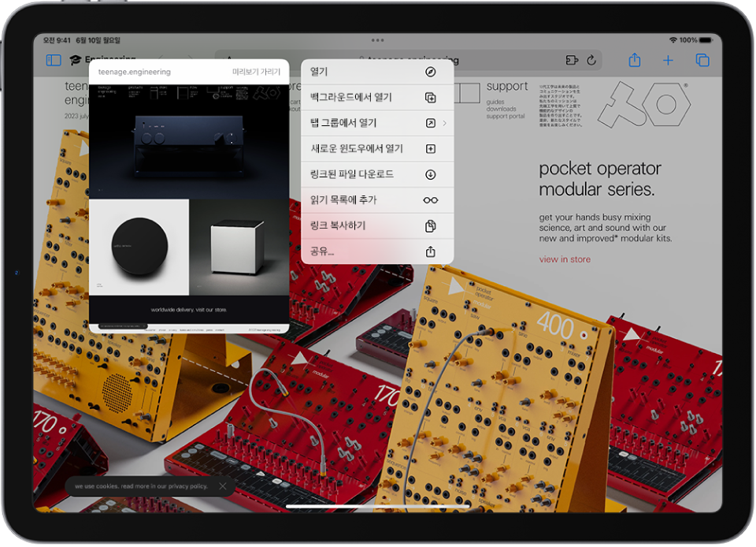
Task: Open the support heading link
Action: click(507, 87)
